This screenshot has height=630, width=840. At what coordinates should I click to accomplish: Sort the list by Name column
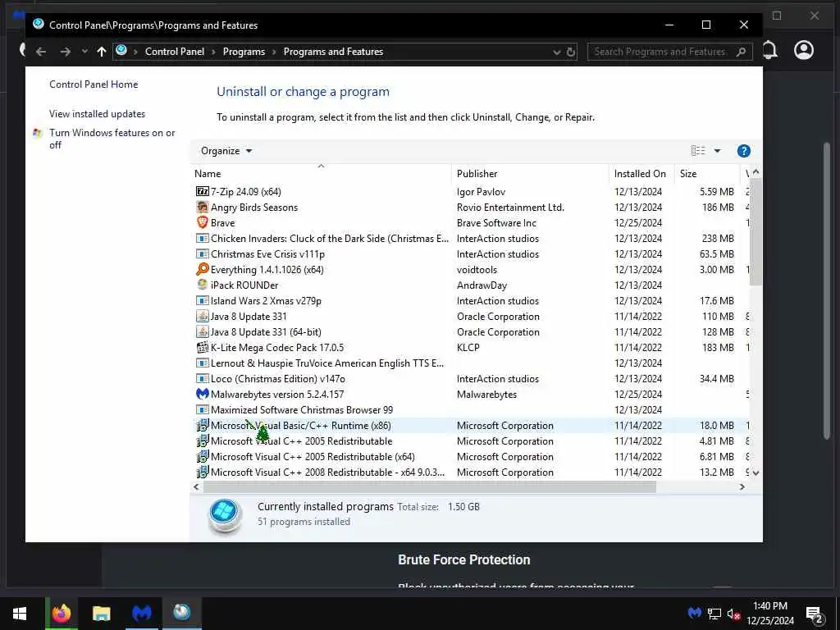pos(321,174)
